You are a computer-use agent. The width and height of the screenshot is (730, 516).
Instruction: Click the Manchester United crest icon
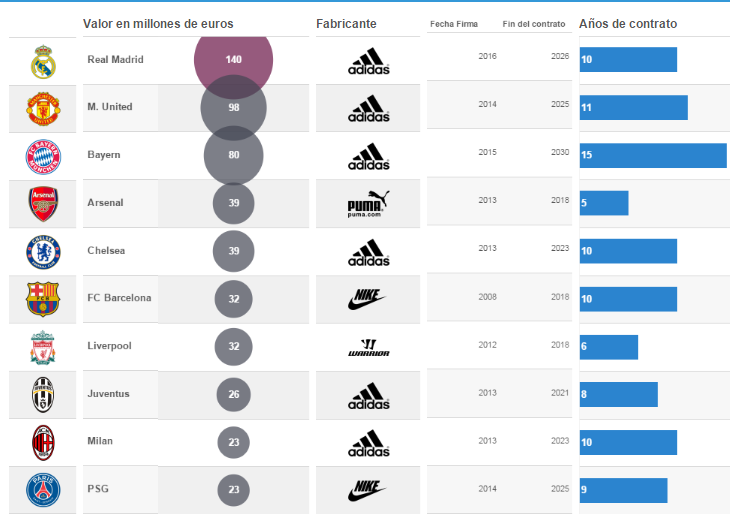[x=43, y=108]
